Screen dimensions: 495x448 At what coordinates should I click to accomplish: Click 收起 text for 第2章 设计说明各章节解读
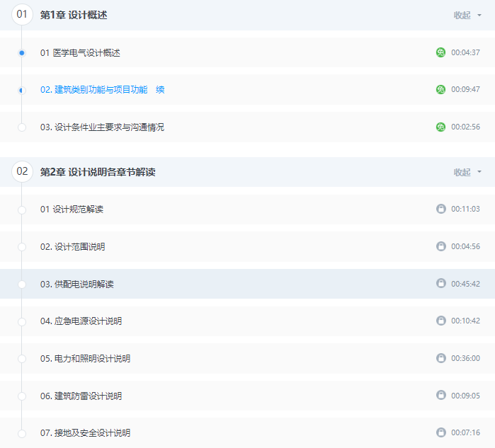click(x=462, y=172)
